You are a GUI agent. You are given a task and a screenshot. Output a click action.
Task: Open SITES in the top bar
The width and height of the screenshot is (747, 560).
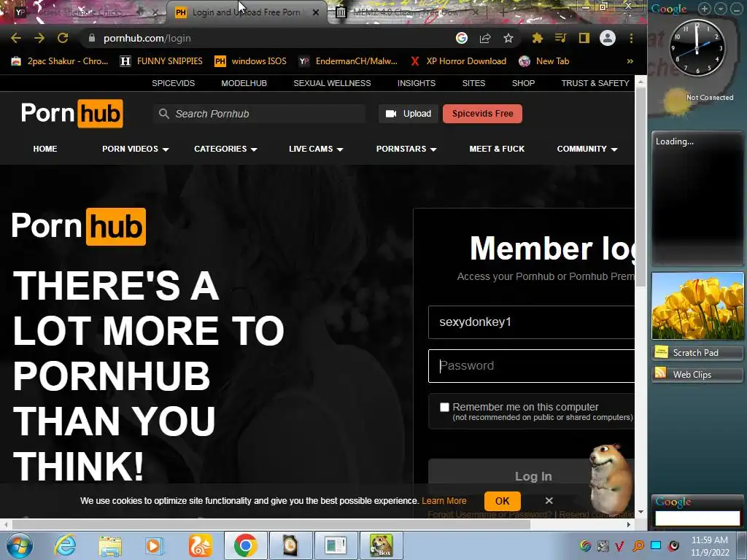(473, 83)
